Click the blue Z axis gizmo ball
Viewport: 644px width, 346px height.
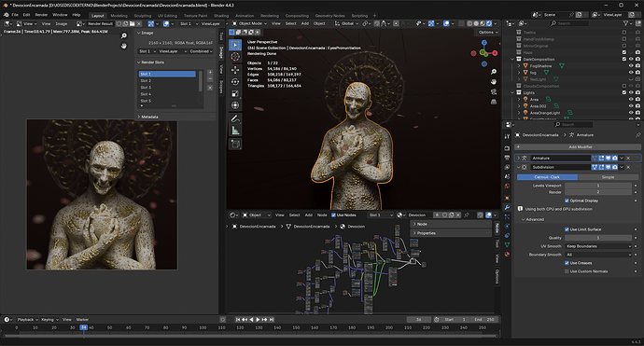[x=484, y=43]
